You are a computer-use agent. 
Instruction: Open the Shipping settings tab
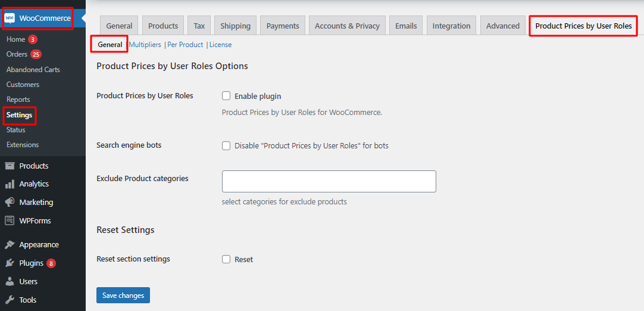pos(235,26)
